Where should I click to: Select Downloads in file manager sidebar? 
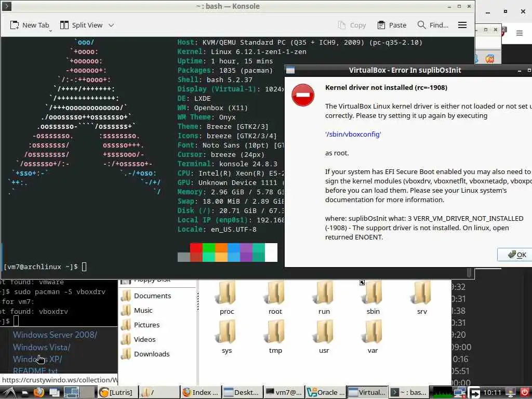pos(145,354)
